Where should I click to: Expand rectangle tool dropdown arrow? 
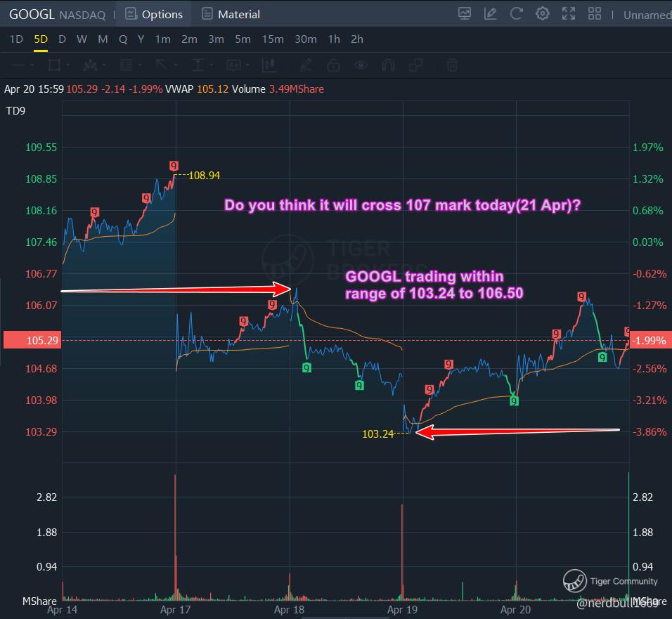68,65
